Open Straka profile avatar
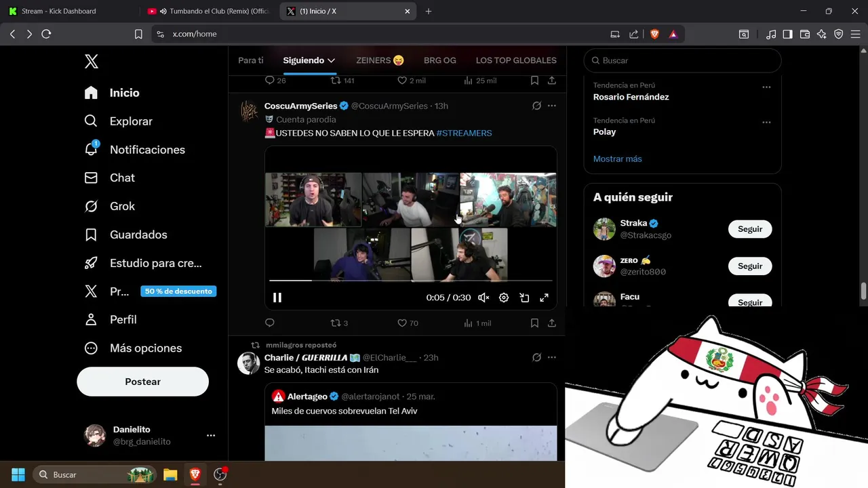The image size is (868, 488). pos(604,229)
